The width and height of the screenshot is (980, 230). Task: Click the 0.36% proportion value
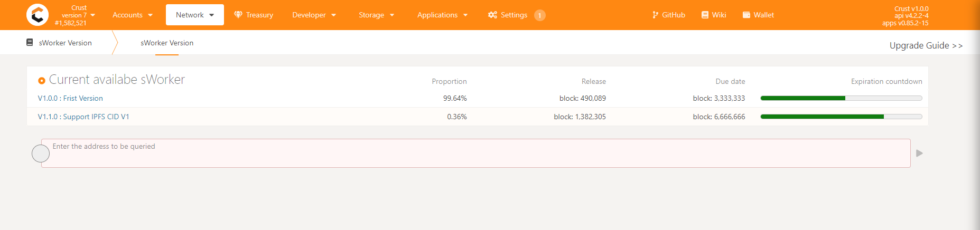tap(457, 117)
